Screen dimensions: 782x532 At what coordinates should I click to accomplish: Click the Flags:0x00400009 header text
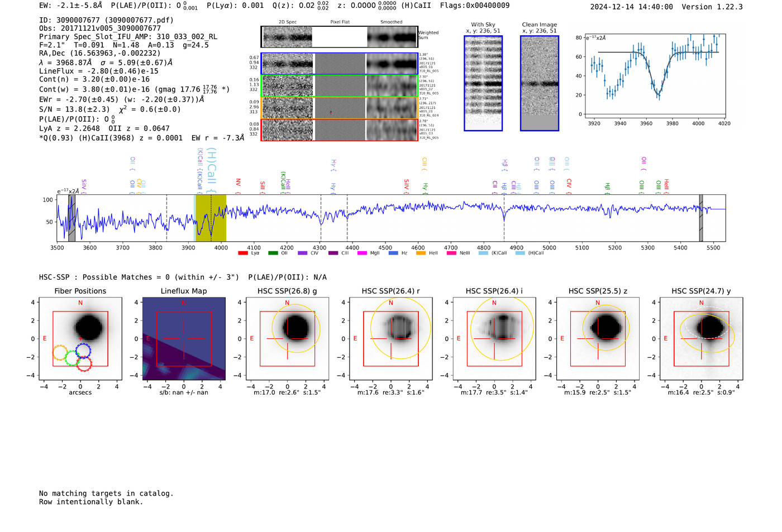(475, 6)
